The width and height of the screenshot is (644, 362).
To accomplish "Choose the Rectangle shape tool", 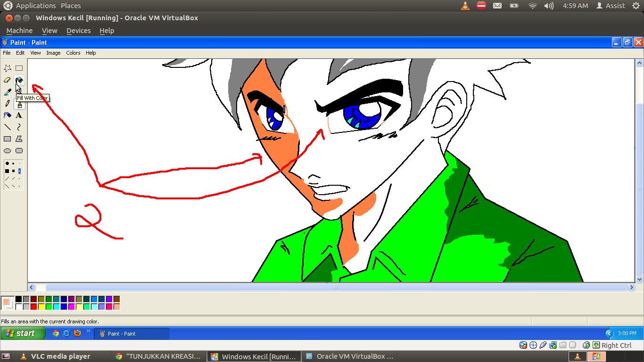I will click(8, 139).
